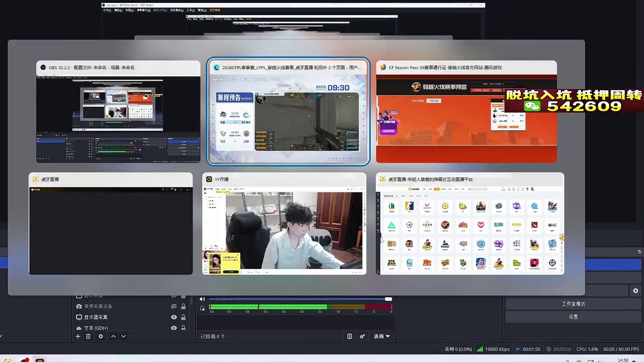The width and height of the screenshot is (644, 362).
Task: Switch to the YY开播 window
Action: [284, 223]
